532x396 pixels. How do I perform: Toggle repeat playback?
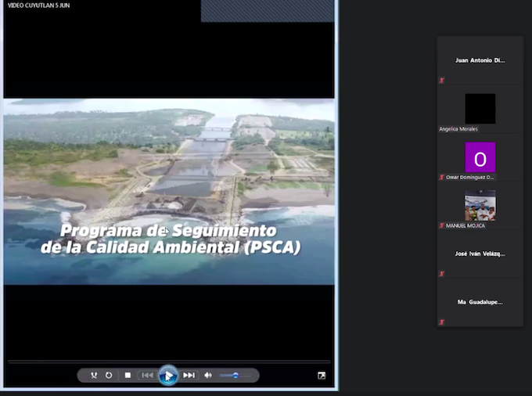109,376
